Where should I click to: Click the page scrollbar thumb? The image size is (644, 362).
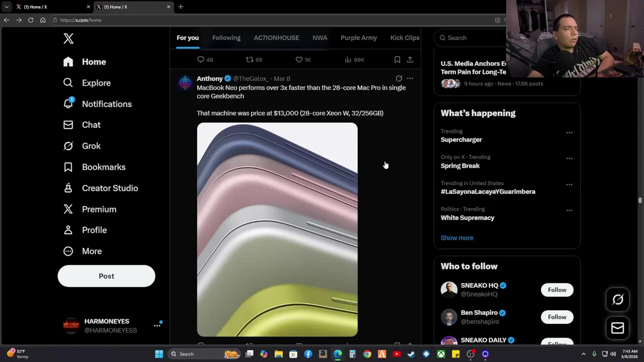pyautogui.click(x=640, y=200)
